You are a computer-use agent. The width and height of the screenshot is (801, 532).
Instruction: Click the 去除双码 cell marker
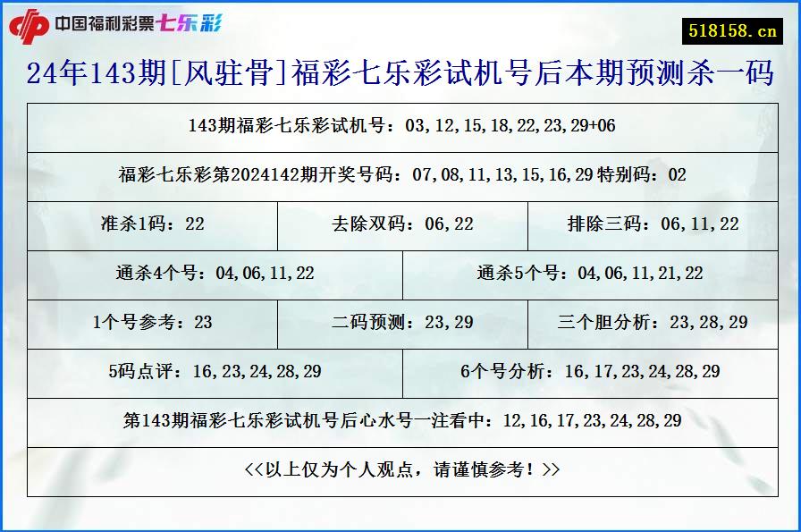click(x=400, y=226)
